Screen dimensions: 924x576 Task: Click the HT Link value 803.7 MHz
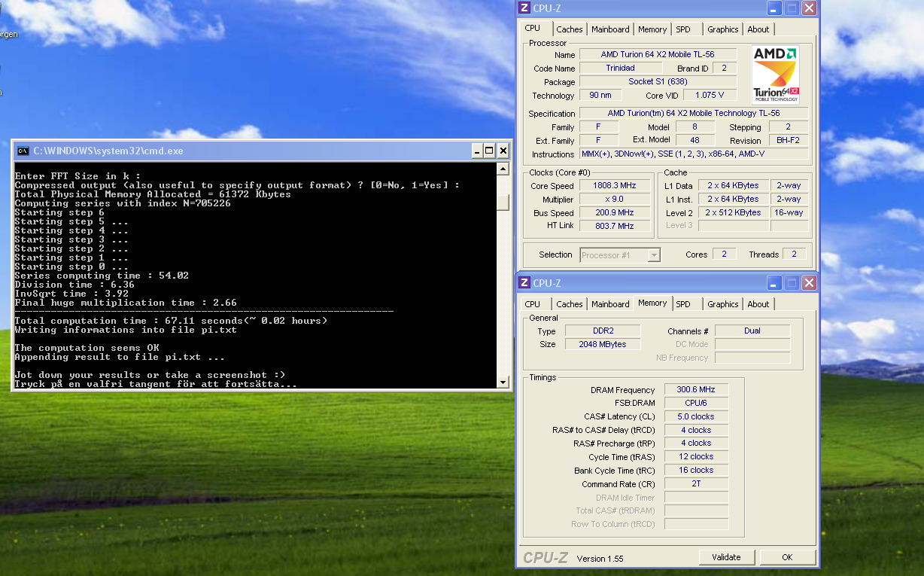[615, 226]
